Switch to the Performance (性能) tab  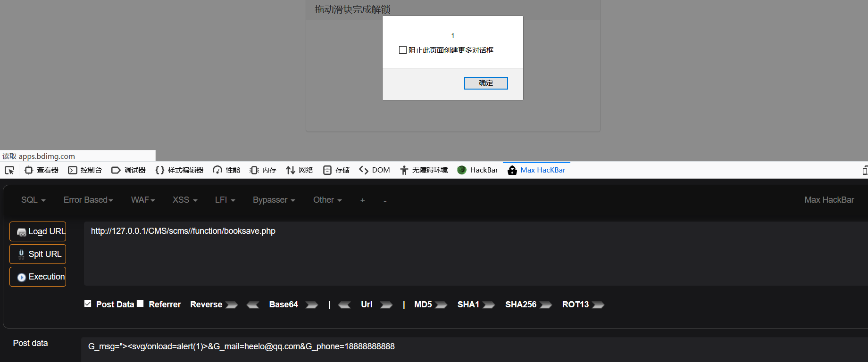(x=226, y=170)
